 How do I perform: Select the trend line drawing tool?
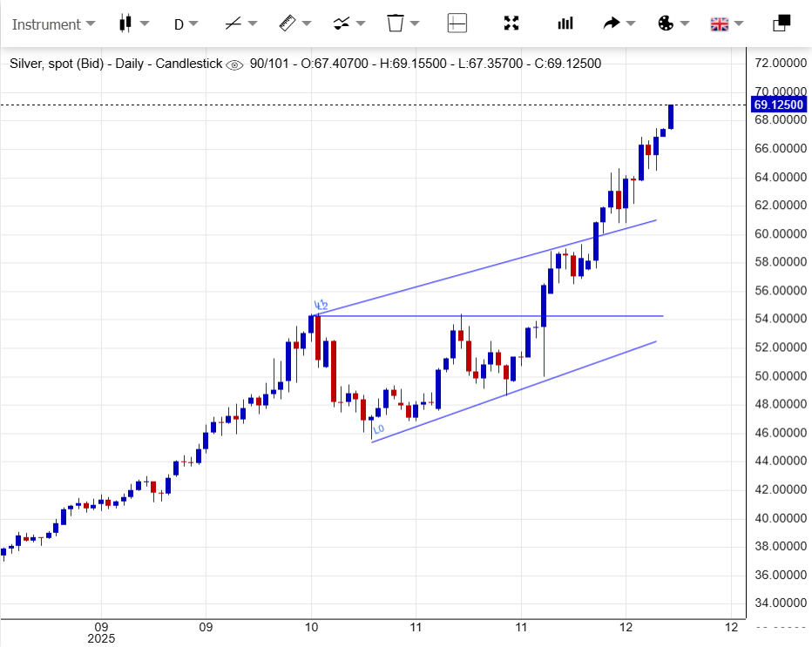click(233, 24)
